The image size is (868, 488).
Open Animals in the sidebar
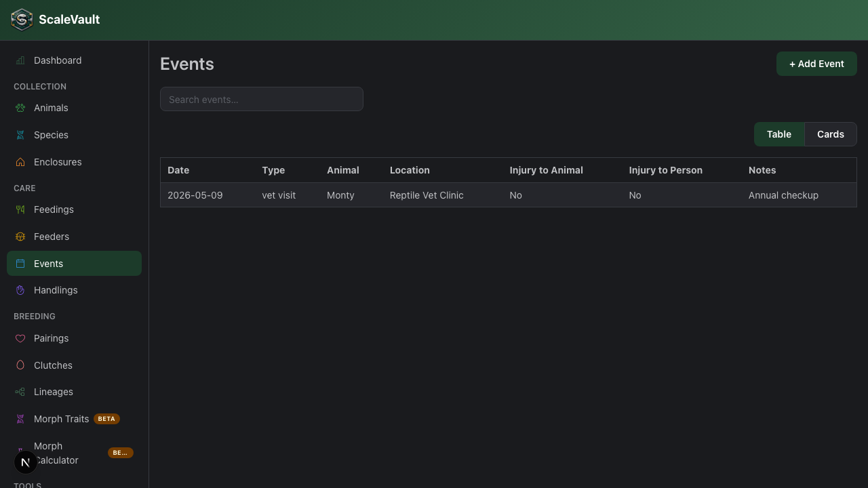74,108
